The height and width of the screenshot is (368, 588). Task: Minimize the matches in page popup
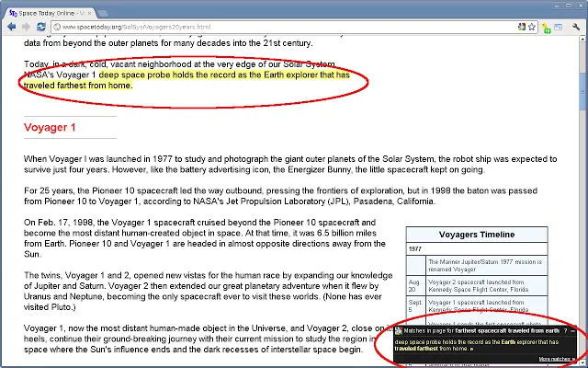point(572,331)
